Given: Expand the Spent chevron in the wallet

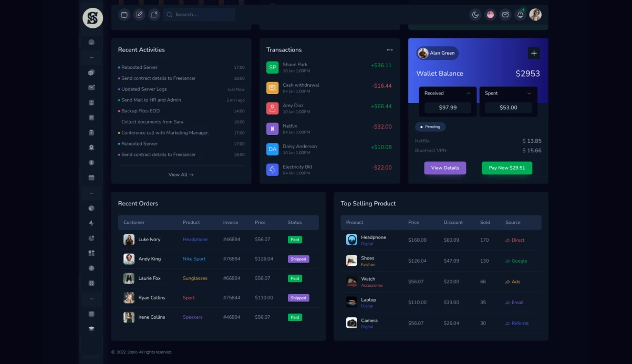Looking at the screenshot, I should tap(529, 93).
